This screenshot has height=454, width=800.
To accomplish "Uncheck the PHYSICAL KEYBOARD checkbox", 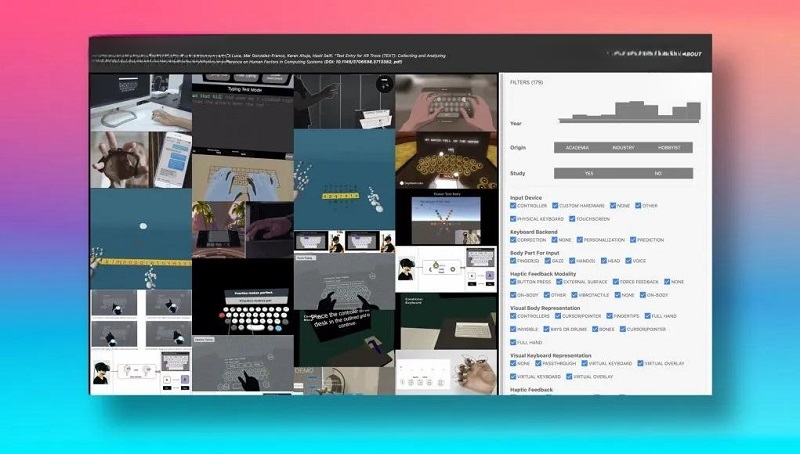I will tap(513, 219).
